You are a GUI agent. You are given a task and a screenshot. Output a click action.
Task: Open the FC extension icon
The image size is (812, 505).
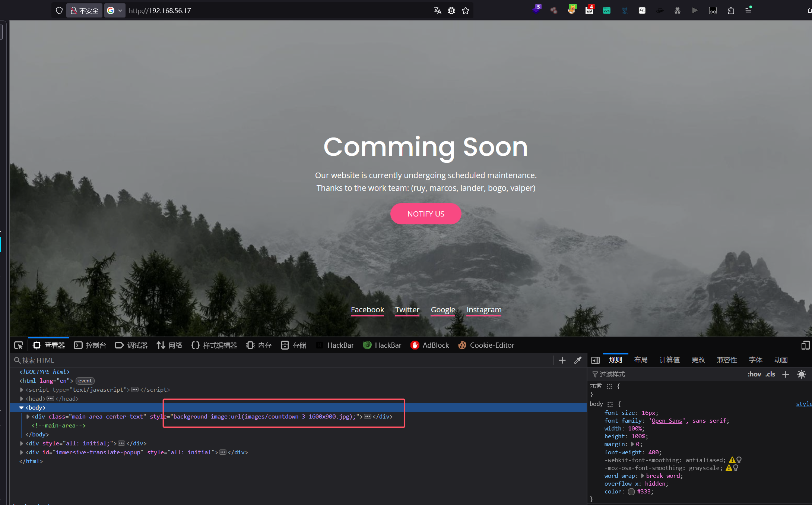(x=642, y=10)
